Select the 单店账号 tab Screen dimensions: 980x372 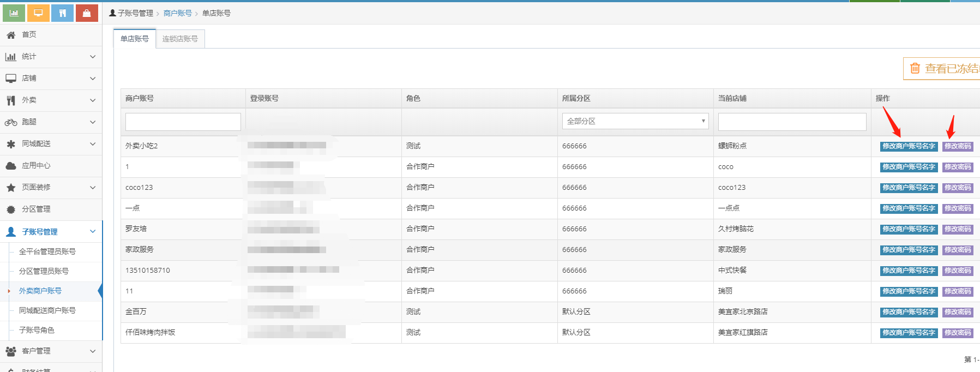click(135, 39)
